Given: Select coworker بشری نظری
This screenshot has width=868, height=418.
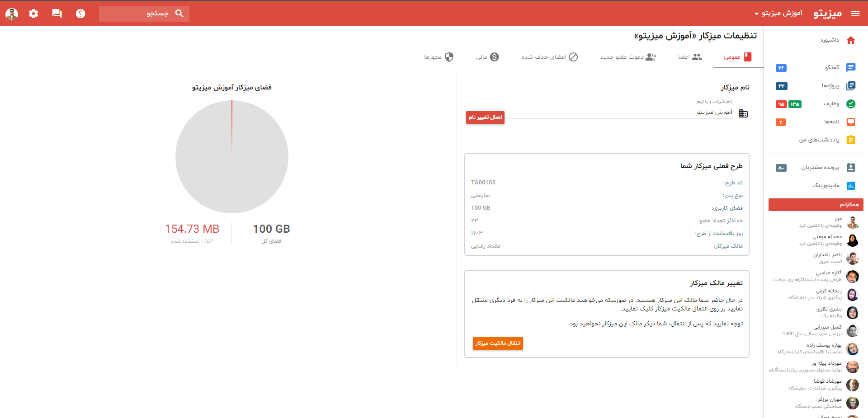Looking at the screenshot, I should click(x=816, y=312).
